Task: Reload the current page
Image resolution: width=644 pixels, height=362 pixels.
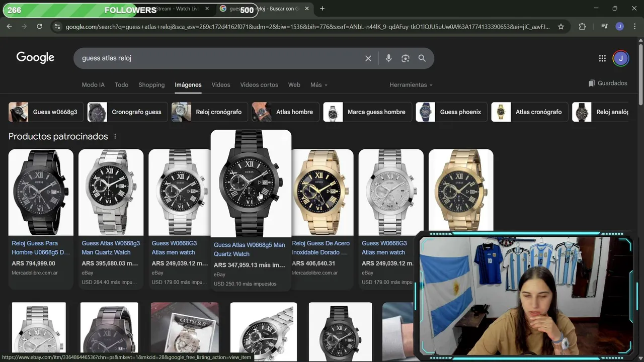Action: pyautogui.click(x=39, y=27)
